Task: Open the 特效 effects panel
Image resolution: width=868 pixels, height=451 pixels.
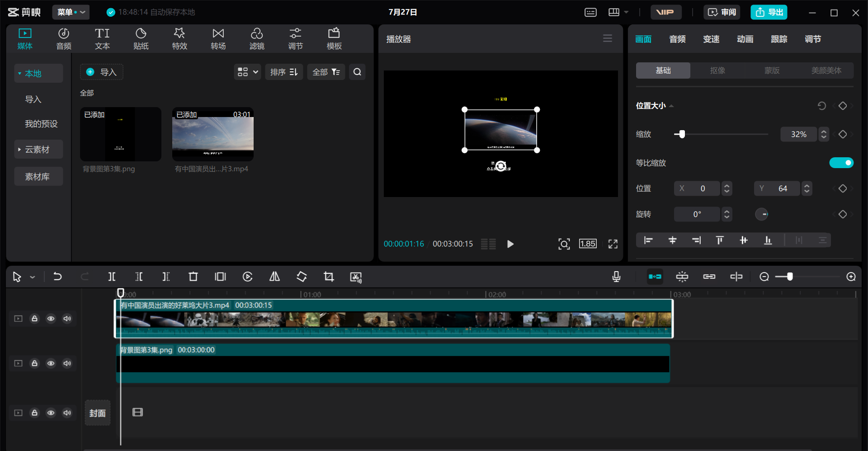Action: (179, 39)
